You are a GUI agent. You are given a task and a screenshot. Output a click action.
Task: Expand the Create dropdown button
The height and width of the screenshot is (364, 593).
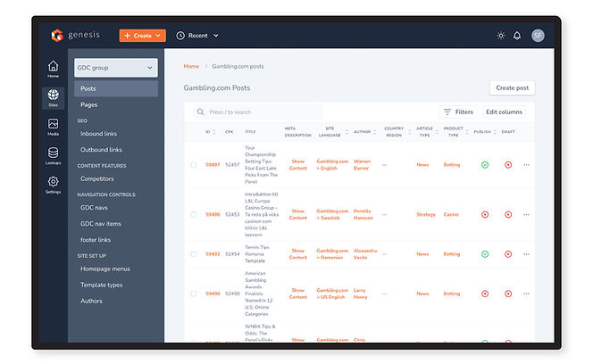coord(143,36)
